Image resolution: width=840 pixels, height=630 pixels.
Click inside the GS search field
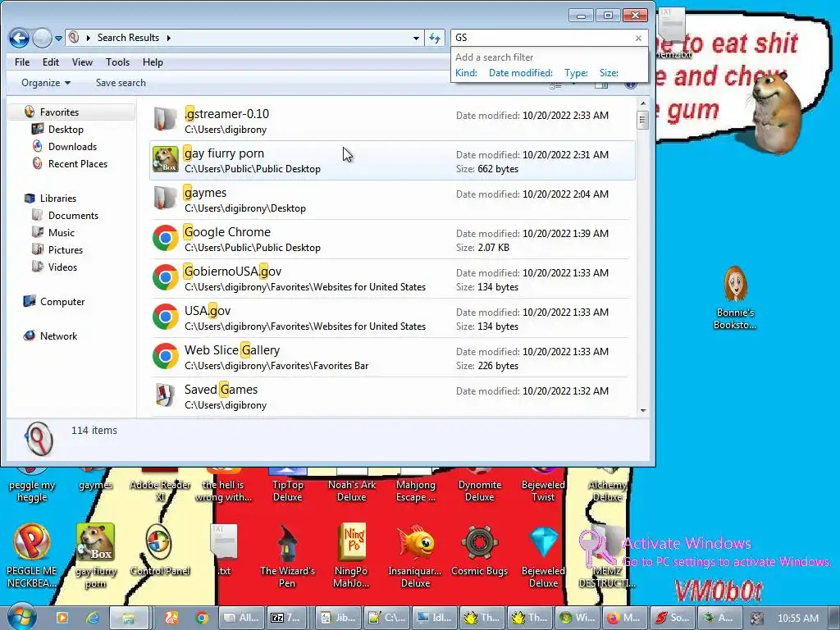point(541,38)
